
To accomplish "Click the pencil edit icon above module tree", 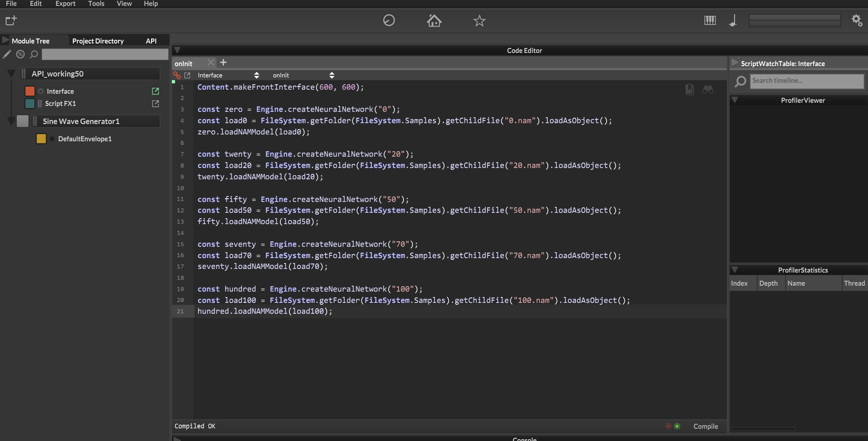I will (x=7, y=54).
